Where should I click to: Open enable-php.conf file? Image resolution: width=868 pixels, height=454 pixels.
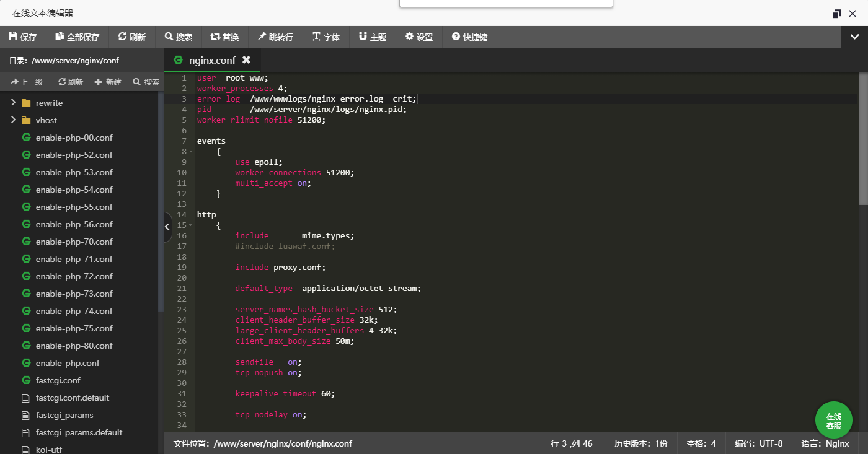[x=68, y=363]
